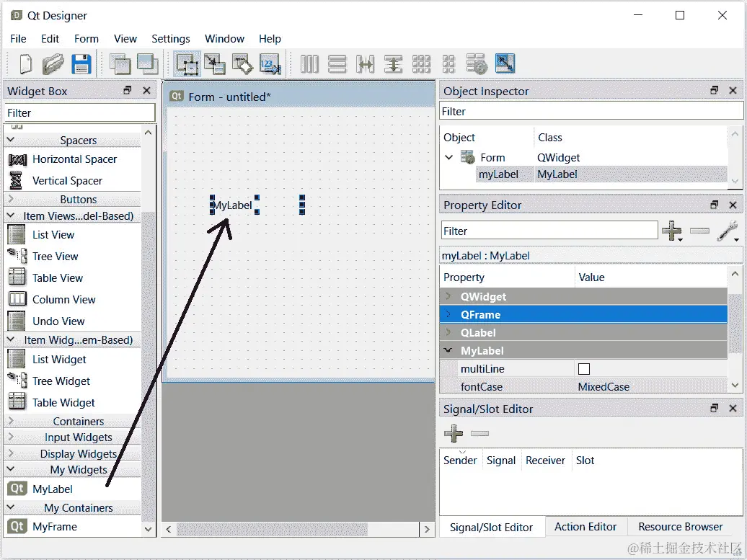Select the MyLabel widget in Widget Box
Screen dimensions: 747x560
(x=53, y=489)
